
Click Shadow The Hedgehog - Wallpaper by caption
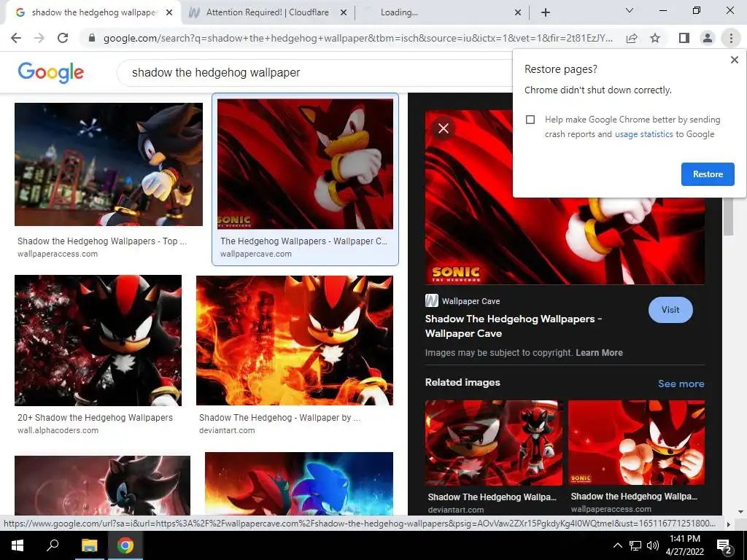(279, 418)
